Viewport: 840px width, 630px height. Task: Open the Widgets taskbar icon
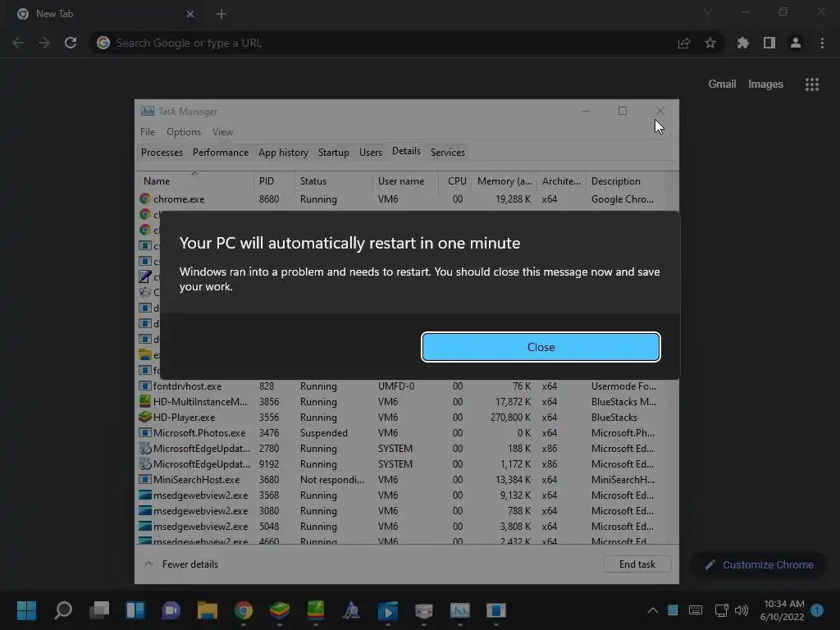point(135,610)
